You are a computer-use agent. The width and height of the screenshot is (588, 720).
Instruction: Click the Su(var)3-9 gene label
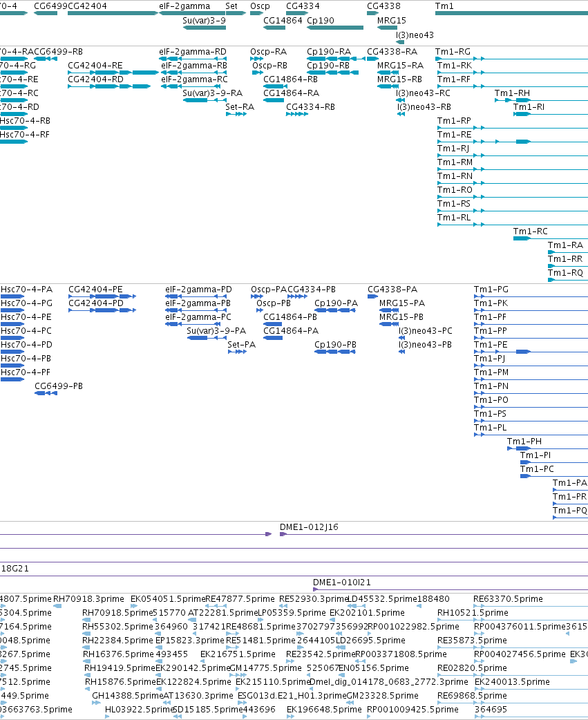(x=204, y=21)
